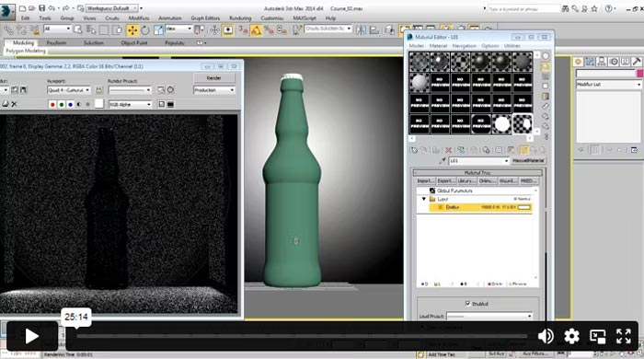Pick material from object eyedropper icon
644x359 pixels.
(x=443, y=160)
